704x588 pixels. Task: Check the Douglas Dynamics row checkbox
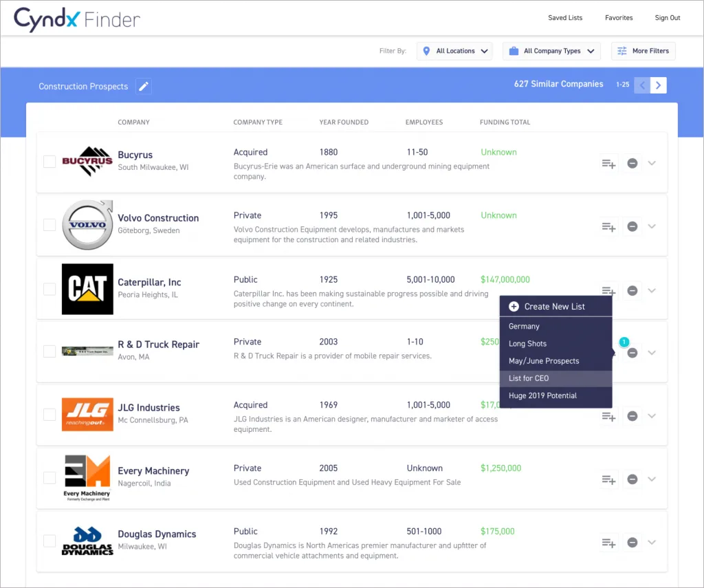49,541
